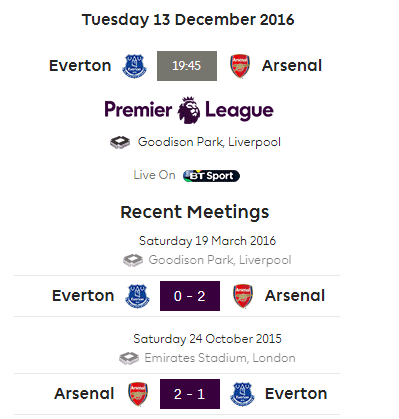Open the 2 - 1 score box
Screen dimensions: 399x419
point(190,394)
